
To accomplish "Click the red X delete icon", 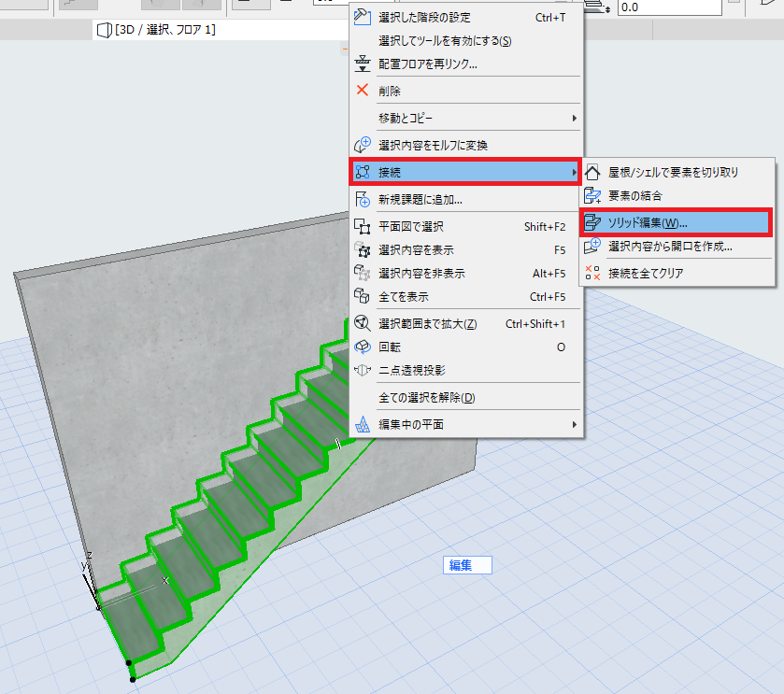I will pyautogui.click(x=362, y=90).
